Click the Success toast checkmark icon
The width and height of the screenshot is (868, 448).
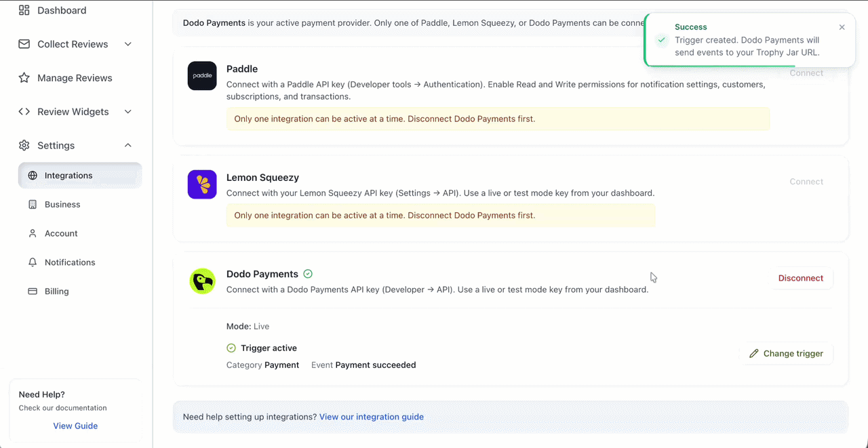point(662,41)
